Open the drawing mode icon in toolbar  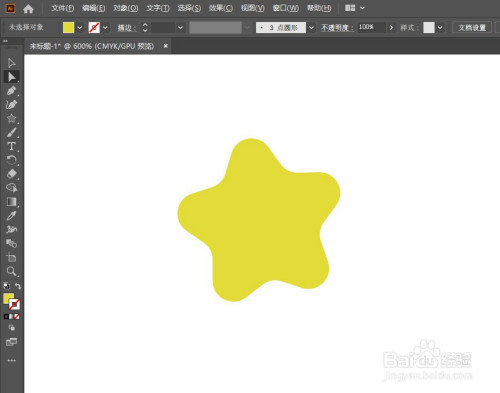(x=11, y=328)
